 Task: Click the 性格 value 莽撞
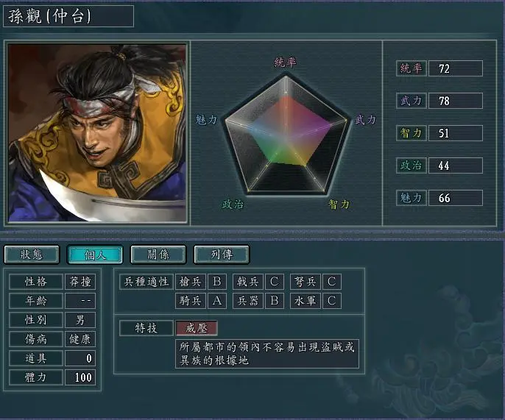click(x=80, y=282)
